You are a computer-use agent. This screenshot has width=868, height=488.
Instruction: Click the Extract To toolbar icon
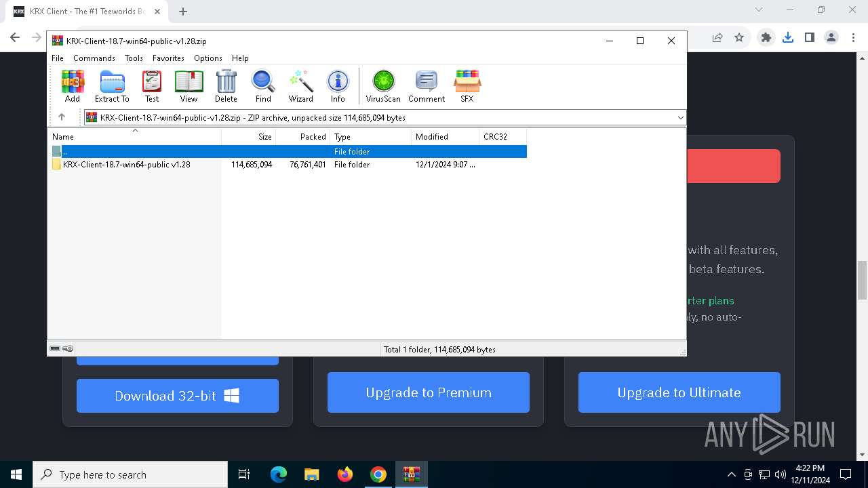pyautogui.click(x=112, y=86)
